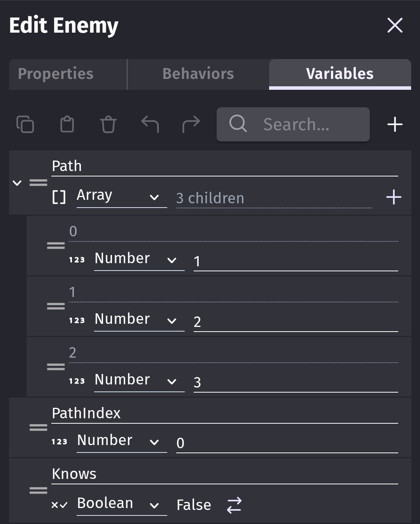Open the type dropdown of array child 0
Screen dimensions: 420x524
click(139, 259)
